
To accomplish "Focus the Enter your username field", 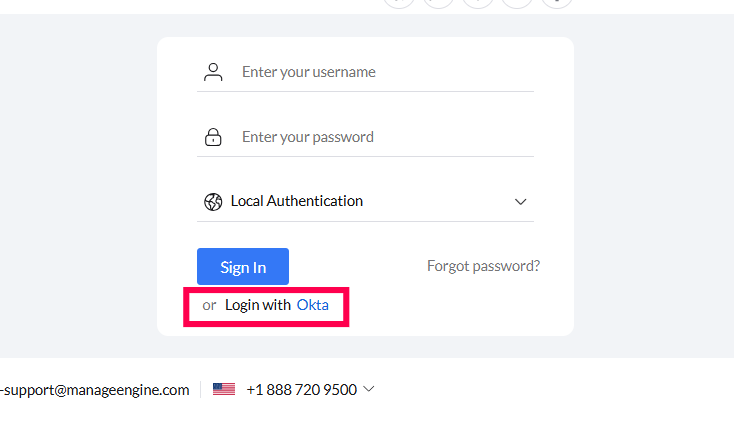I will pos(385,72).
